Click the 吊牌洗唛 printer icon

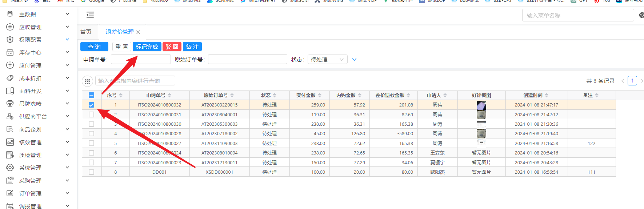point(10,104)
